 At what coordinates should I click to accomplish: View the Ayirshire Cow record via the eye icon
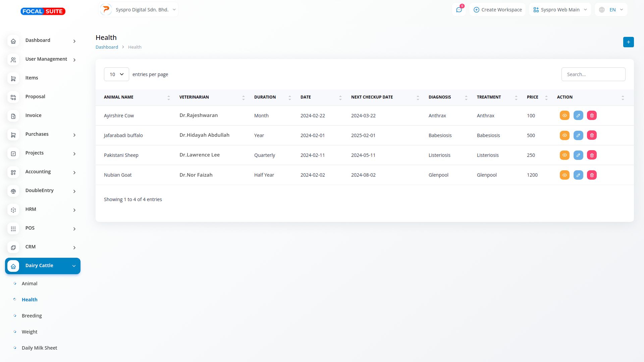click(x=565, y=116)
